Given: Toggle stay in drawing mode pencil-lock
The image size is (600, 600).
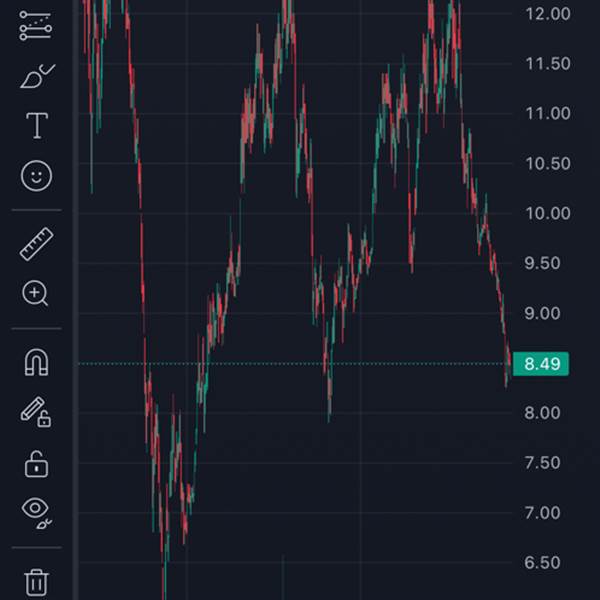Looking at the screenshot, I should pyautogui.click(x=36, y=412).
